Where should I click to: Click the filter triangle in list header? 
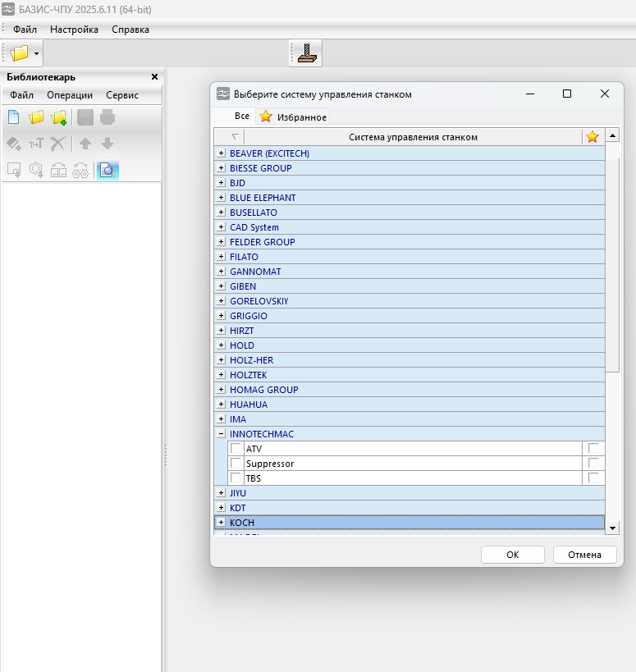tap(235, 137)
